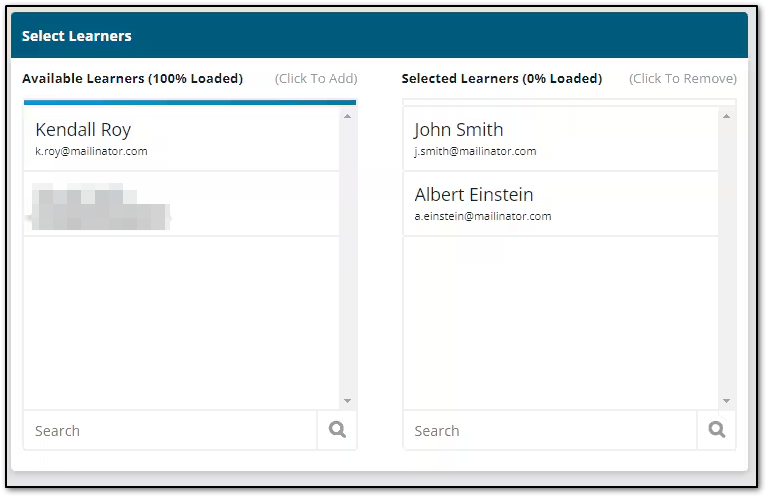The width and height of the screenshot is (767, 497).
Task: Remove Albert Einstein from selected learners
Action: click(560, 203)
